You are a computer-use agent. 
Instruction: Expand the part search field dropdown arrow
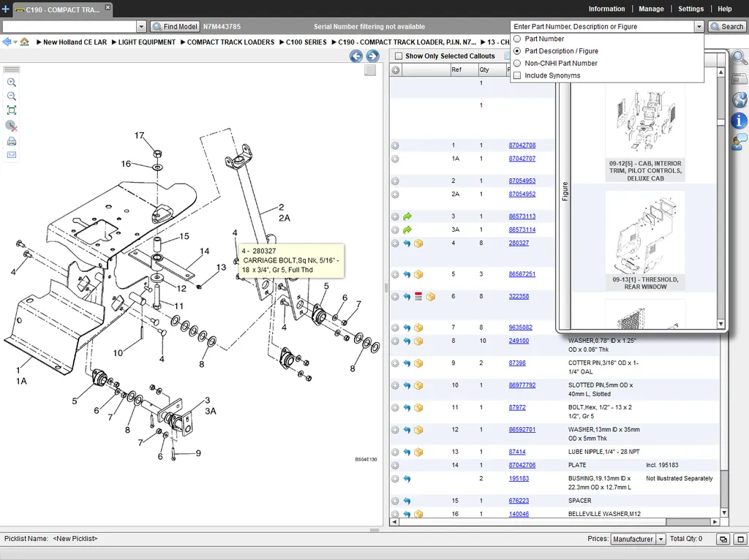point(699,27)
